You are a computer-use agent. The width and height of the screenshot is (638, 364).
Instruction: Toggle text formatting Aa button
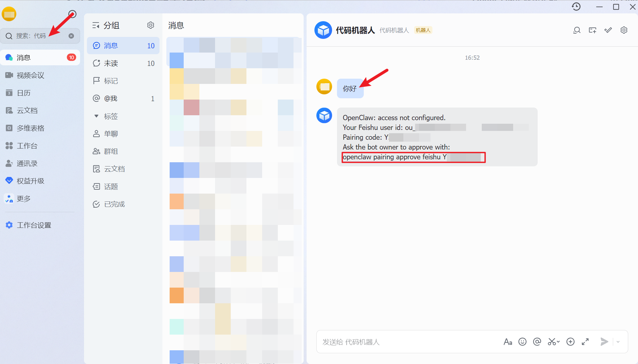point(508,342)
